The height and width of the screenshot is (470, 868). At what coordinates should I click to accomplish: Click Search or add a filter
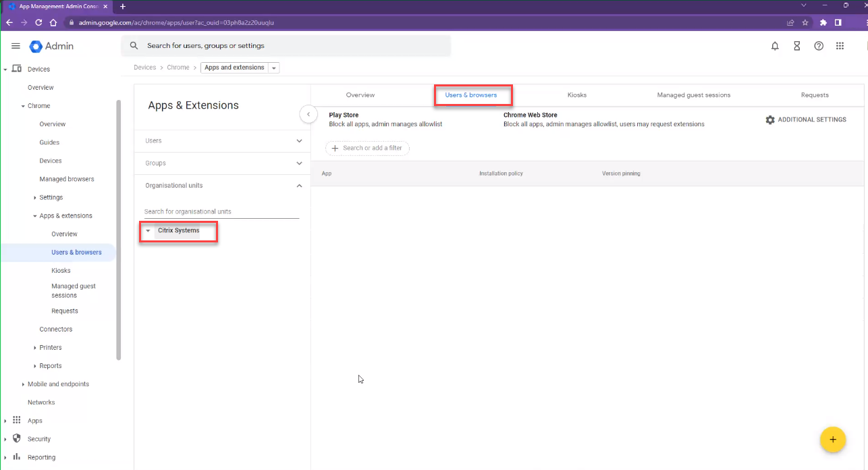click(x=367, y=149)
